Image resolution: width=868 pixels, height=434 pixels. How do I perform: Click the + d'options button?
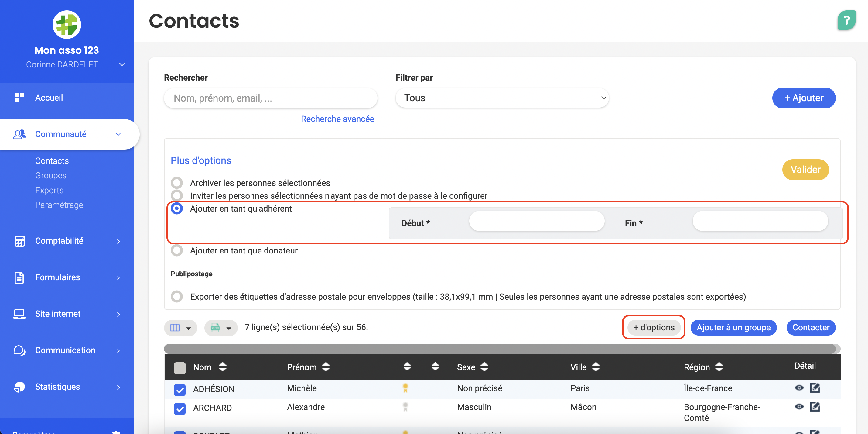[x=654, y=327]
